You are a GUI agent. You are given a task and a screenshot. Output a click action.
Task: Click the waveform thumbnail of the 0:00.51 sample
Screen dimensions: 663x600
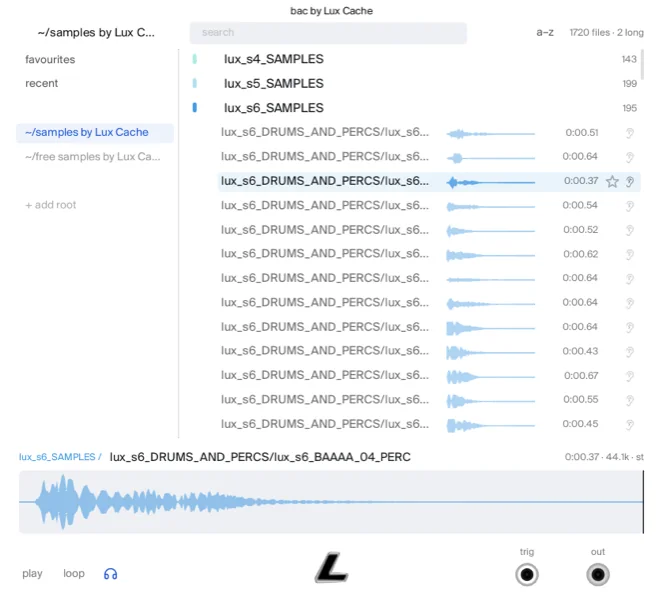click(x=490, y=134)
